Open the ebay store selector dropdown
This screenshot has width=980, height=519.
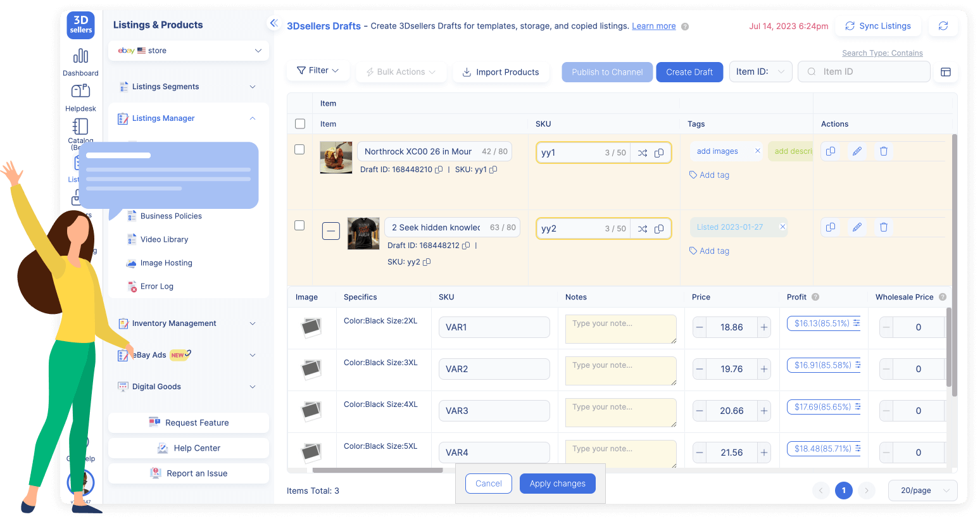[188, 50]
